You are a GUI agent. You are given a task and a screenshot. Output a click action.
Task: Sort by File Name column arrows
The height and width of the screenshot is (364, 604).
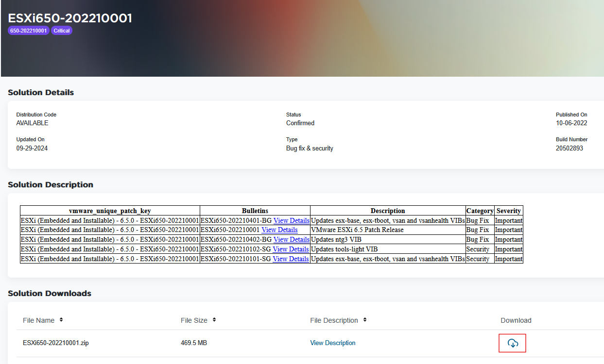61,320
